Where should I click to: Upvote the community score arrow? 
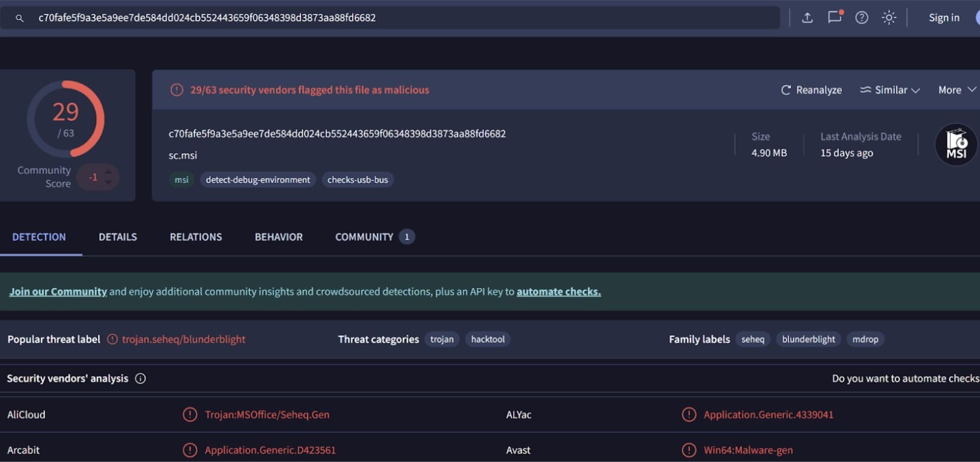[x=108, y=172]
